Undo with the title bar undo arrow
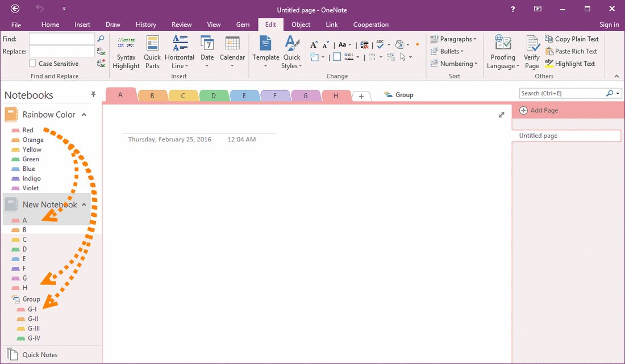Screen dimensions: 625x364 coord(39,9)
